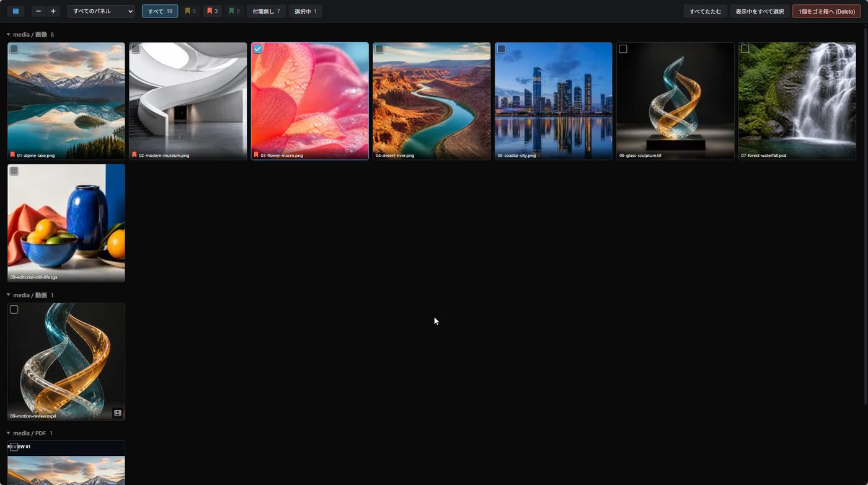Click red bookmark on 02-modern-museum.png
Image resolution: width=868 pixels, height=485 pixels.
point(134,155)
